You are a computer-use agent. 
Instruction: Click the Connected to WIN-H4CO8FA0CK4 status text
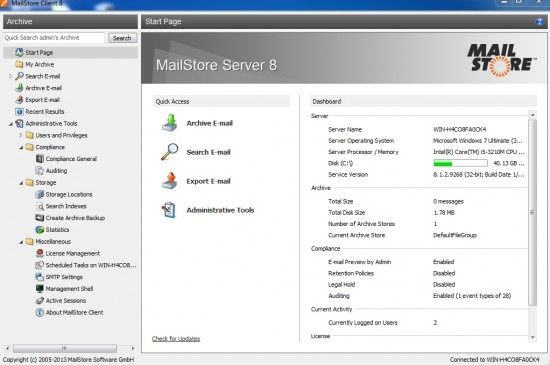(x=495, y=359)
